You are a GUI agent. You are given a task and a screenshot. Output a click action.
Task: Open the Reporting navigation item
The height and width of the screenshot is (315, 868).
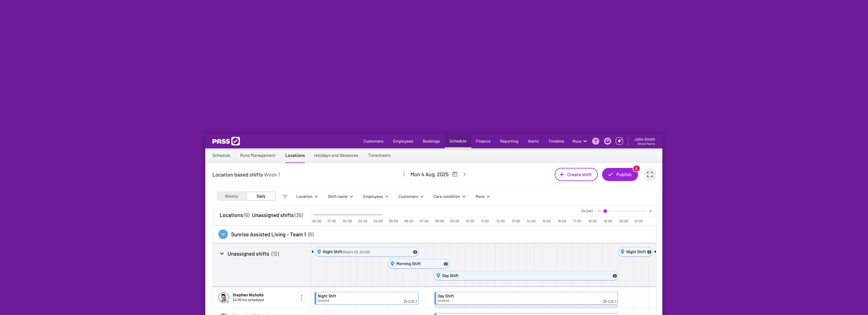(x=509, y=142)
